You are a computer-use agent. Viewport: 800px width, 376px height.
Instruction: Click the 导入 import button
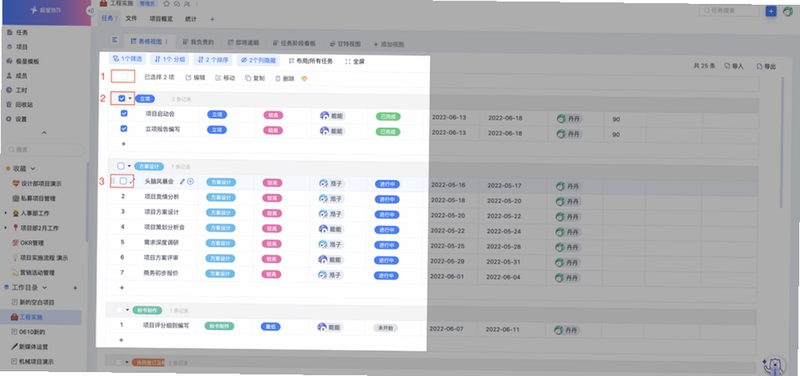(734, 66)
